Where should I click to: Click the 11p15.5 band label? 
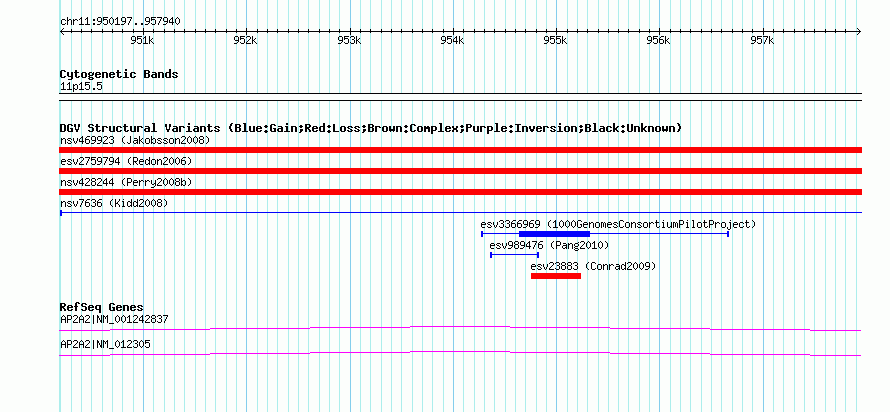(81, 87)
